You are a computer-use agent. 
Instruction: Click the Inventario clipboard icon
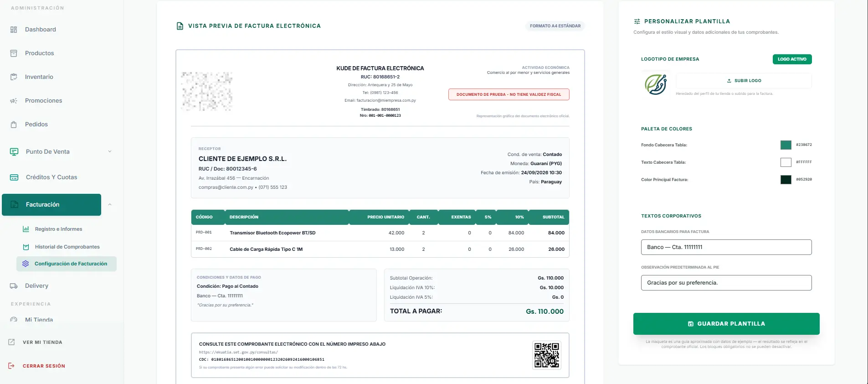click(14, 77)
